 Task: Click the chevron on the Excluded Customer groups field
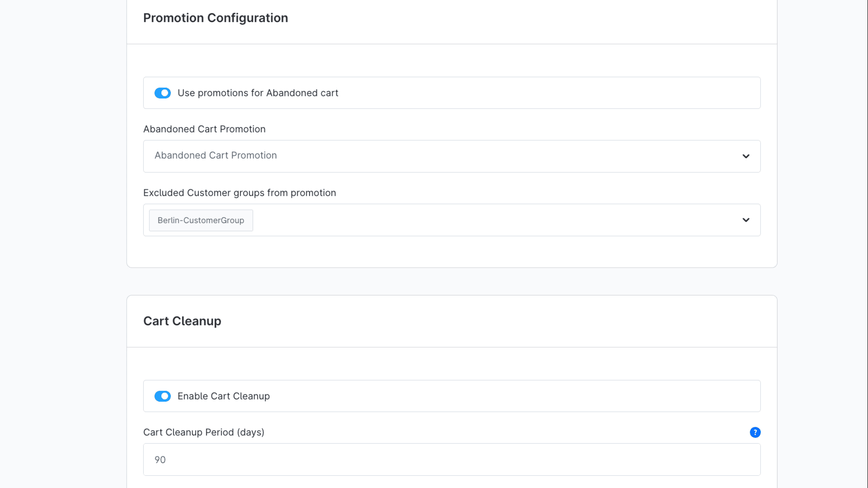click(746, 220)
